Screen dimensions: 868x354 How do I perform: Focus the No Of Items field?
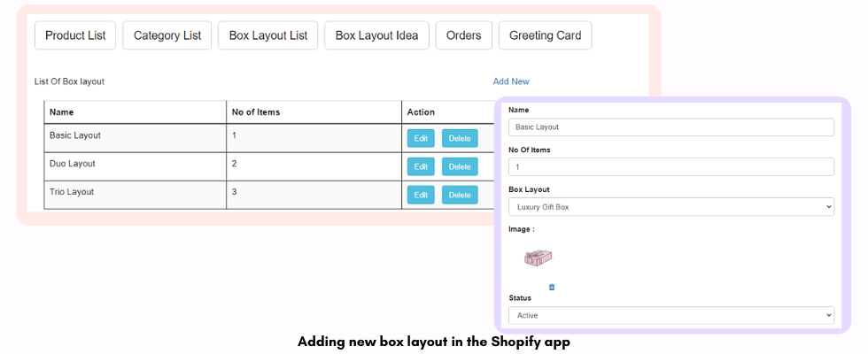click(671, 167)
